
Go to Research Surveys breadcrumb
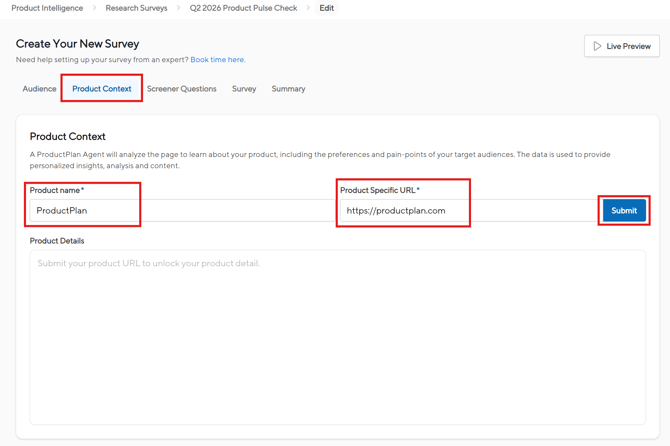click(136, 8)
